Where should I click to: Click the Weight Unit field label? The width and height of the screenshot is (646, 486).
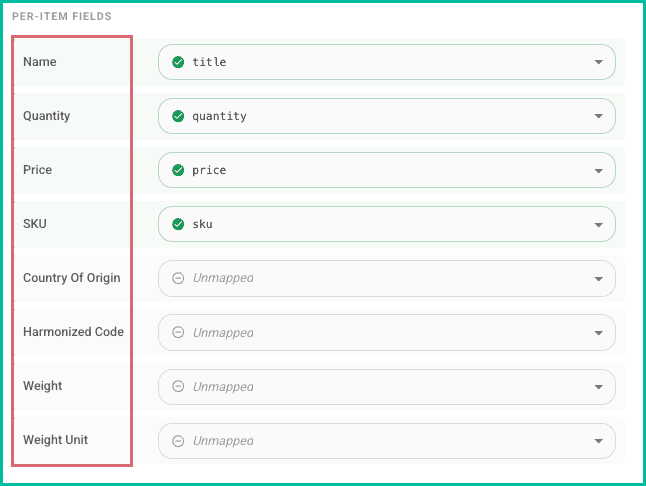pos(55,440)
